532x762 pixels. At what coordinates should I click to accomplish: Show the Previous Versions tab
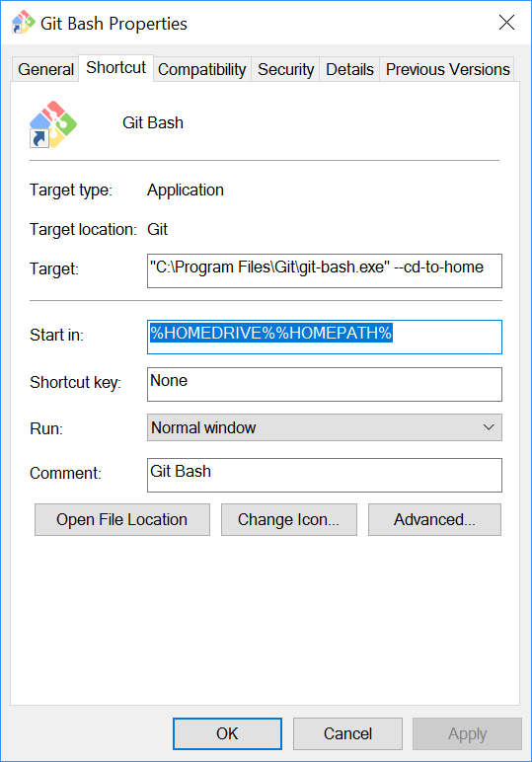[447, 69]
